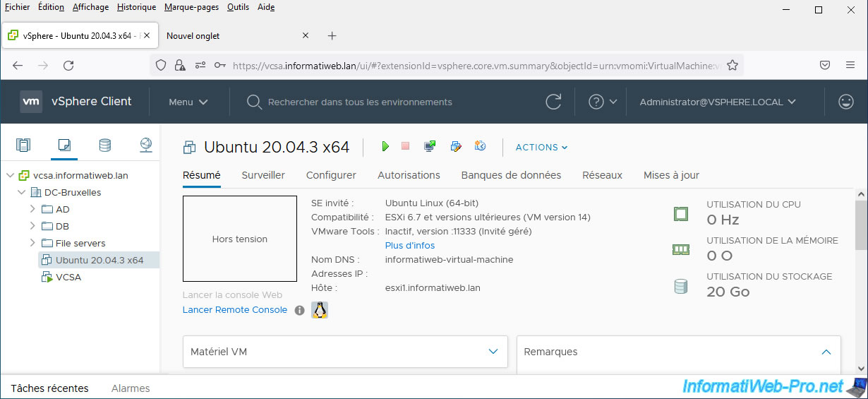Open Hosts and Clusters view icon

pos(23,145)
